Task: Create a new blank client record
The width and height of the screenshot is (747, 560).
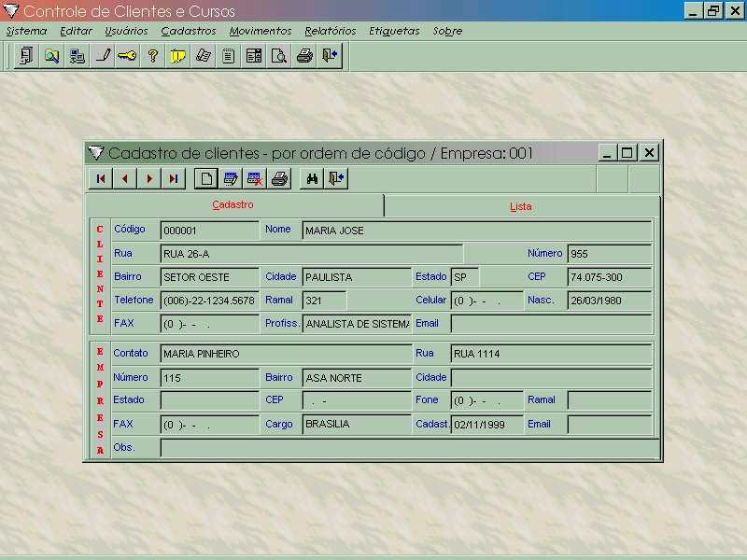Action: (x=205, y=179)
